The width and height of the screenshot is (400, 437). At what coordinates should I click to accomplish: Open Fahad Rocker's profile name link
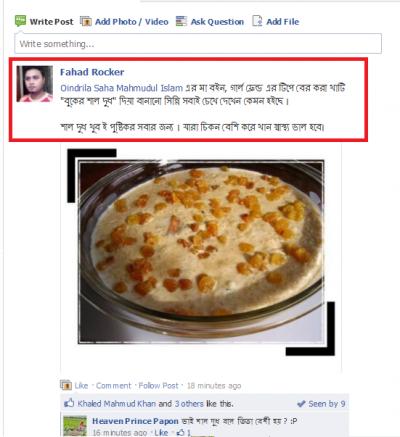coord(92,72)
